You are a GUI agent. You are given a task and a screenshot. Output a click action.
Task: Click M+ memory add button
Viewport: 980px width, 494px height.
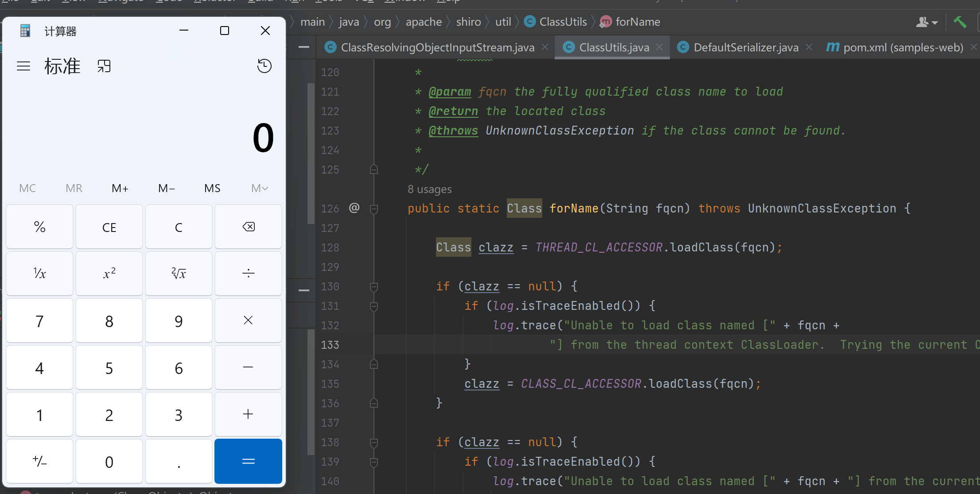point(120,188)
